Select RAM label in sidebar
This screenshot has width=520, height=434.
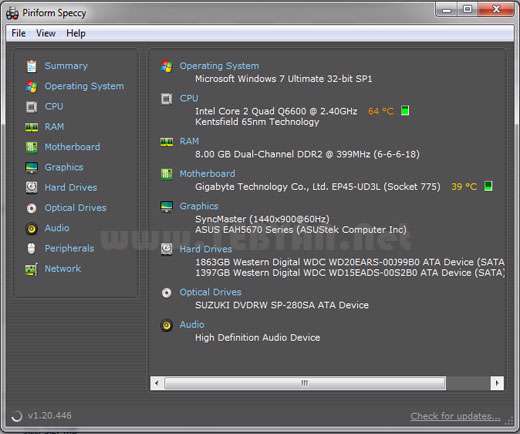click(x=54, y=127)
